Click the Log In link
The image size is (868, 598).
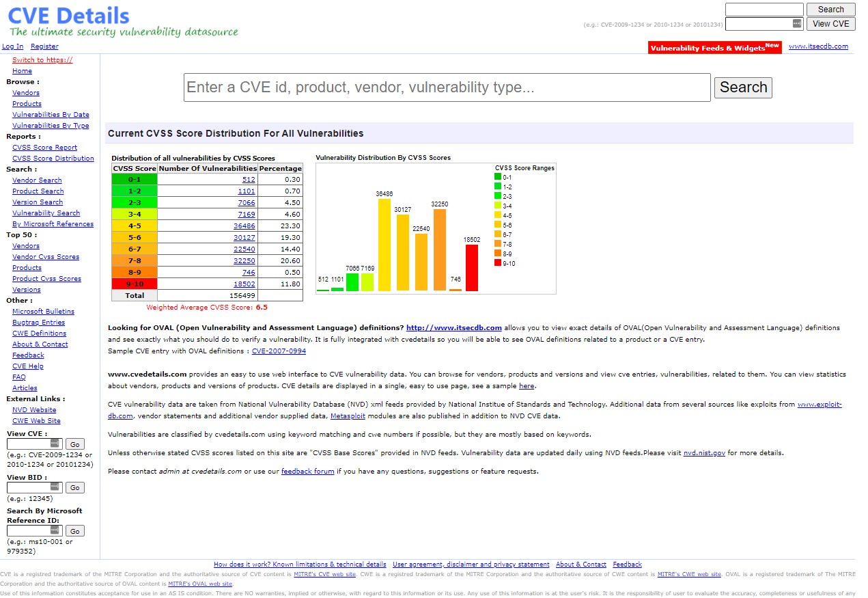pyautogui.click(x=12, y=46)
